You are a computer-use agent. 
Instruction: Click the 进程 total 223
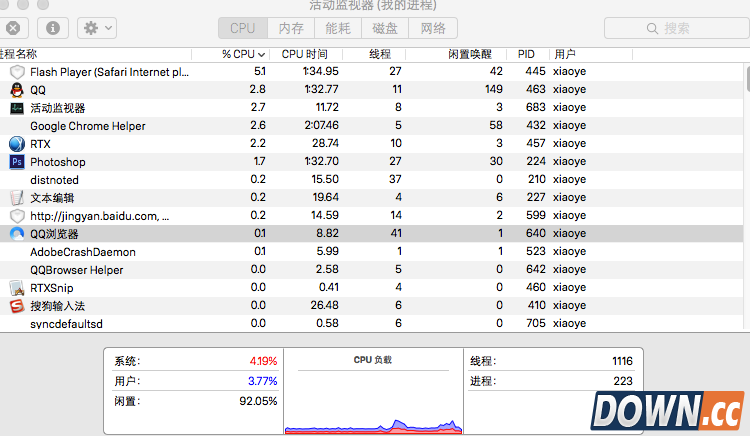(623, 381)
